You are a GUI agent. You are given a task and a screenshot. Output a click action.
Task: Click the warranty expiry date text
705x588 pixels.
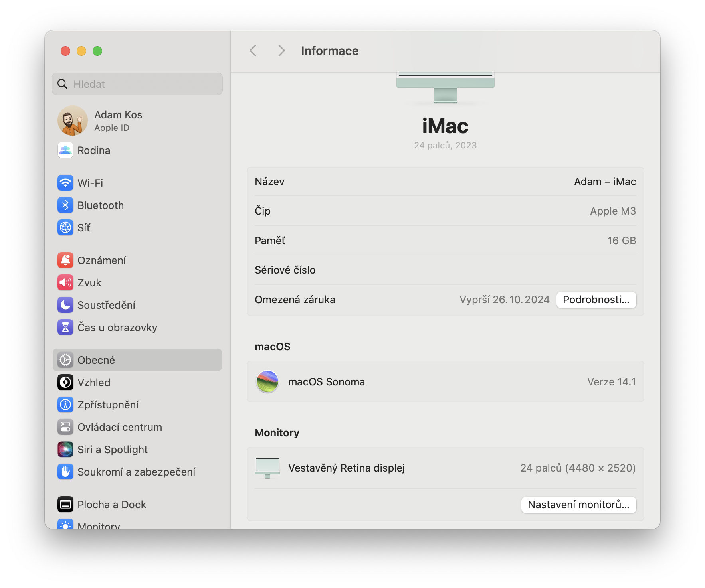pos(505,300)
